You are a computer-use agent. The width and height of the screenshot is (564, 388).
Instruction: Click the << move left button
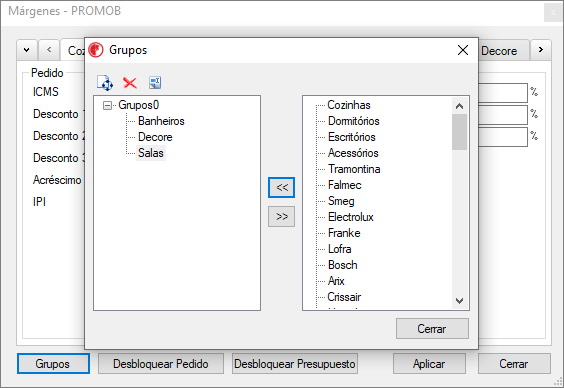click(x=281, y=187)
